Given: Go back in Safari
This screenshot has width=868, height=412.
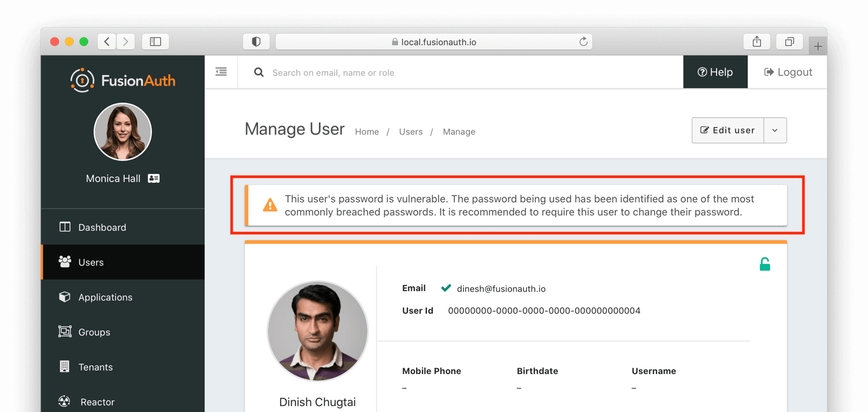Looking at the screenshot, I should [107, 42].
